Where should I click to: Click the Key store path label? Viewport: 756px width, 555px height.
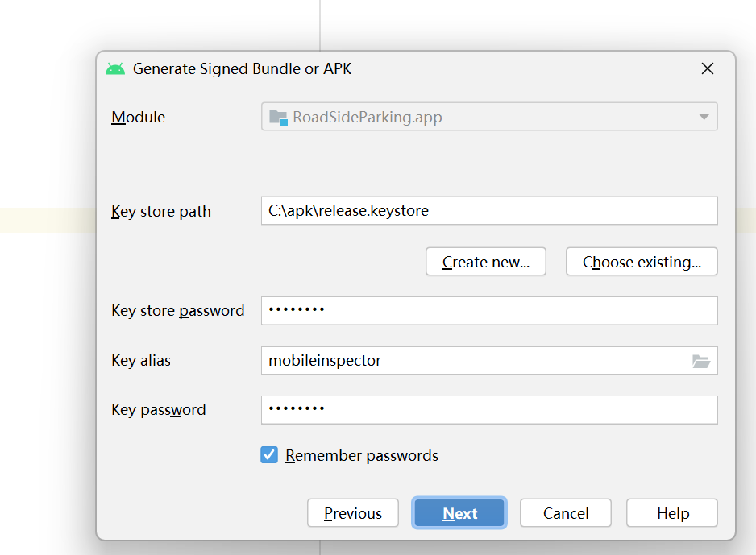coord(161,212)
